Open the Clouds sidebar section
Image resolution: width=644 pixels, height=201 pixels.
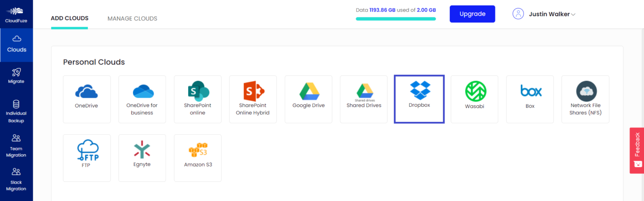click(x=17, y=45)
